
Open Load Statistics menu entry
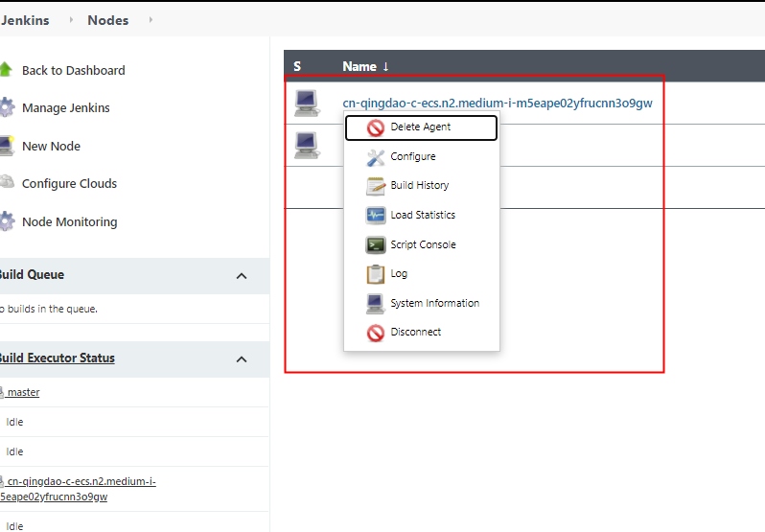pos(421,215)
